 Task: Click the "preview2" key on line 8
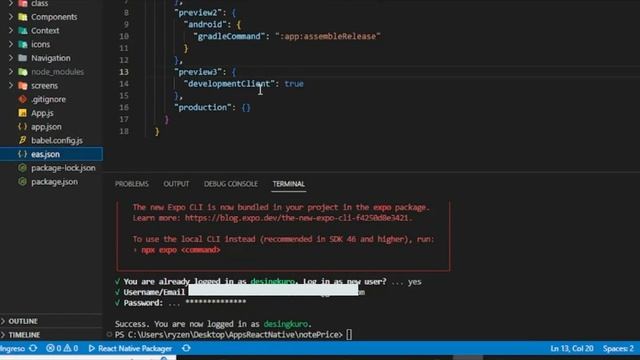(x=198, y=13)
